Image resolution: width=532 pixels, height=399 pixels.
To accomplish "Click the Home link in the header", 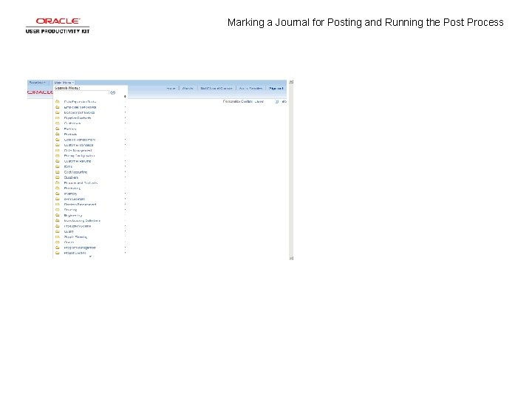I will tap(171, 88).
